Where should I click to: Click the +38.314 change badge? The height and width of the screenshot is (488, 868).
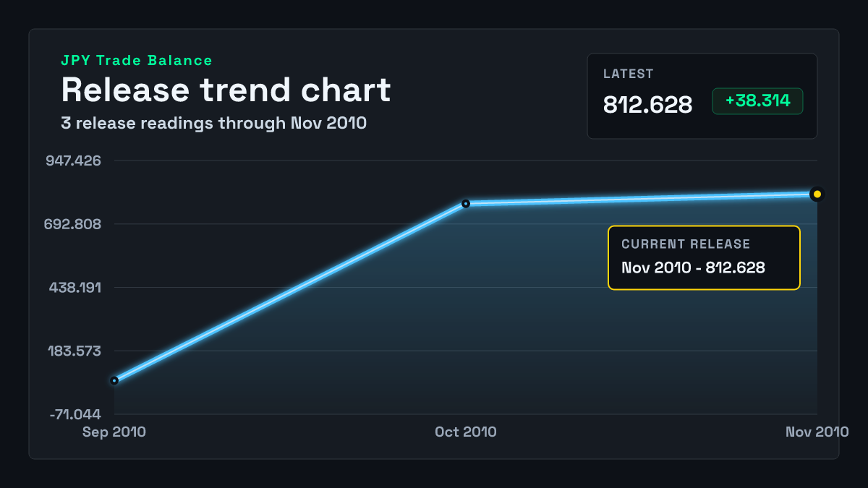tap(757, 102)
